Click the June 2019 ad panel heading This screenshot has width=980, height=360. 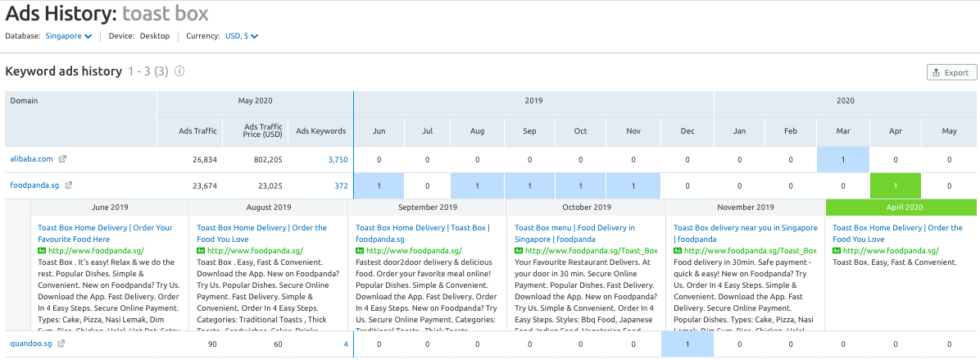click(109, 207)
